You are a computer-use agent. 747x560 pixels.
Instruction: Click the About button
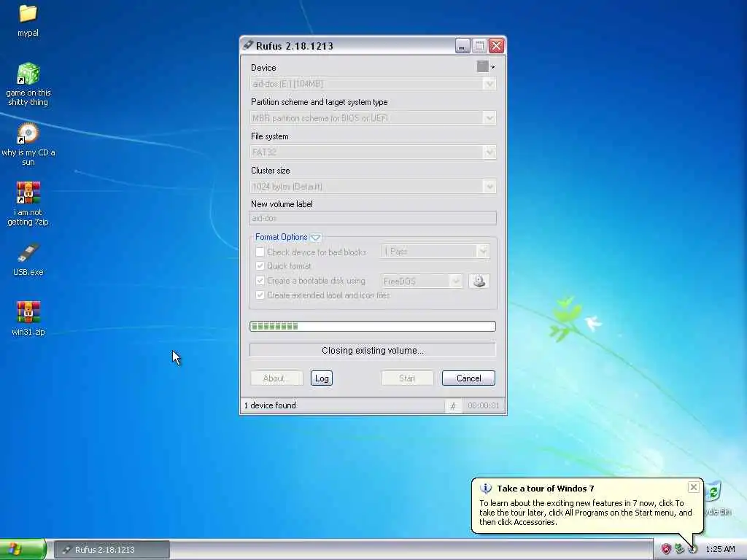point(276,378)
